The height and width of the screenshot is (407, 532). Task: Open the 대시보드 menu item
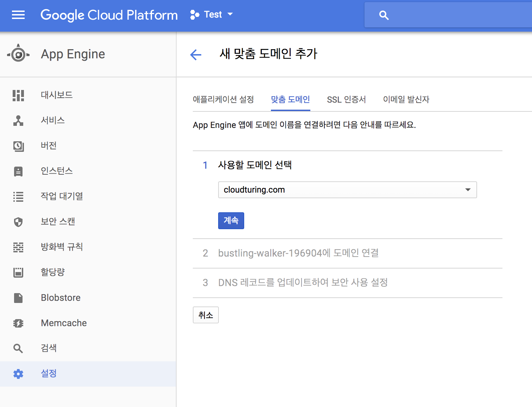(x=88, y=95)
